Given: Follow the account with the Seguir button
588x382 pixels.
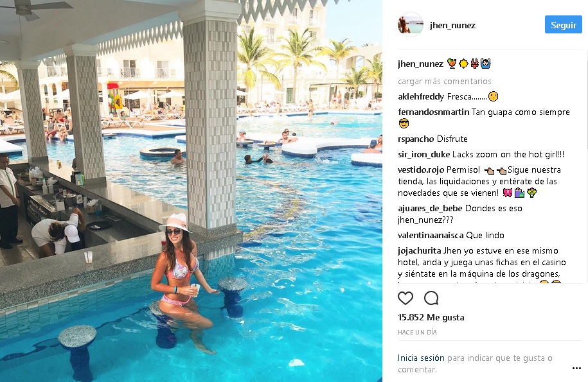Looking at the screenshot, I should 563,24.
